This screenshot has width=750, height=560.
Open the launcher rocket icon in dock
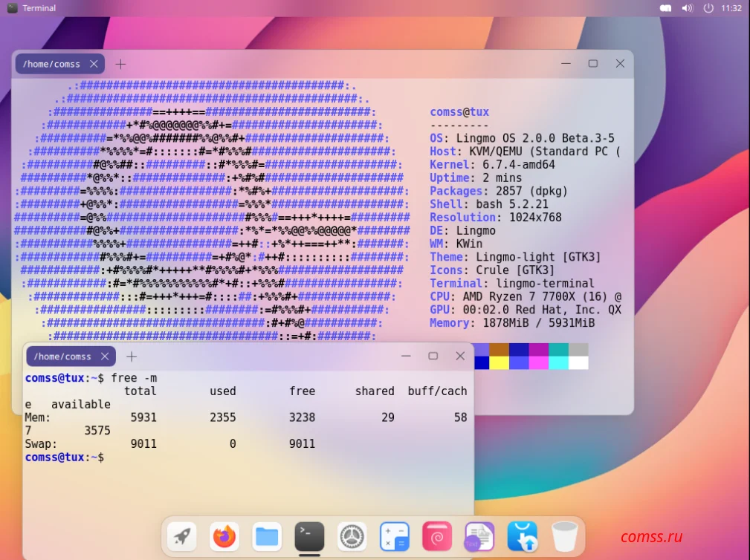182,536
